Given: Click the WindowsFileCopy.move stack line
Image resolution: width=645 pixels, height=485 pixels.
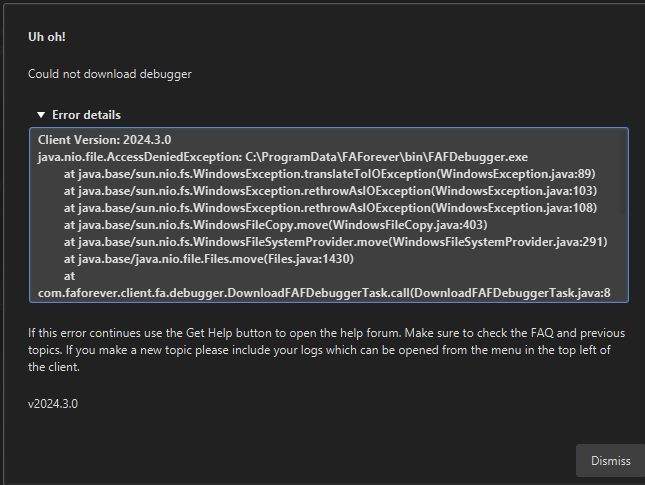Looking at the screenshot, I should tap(275, 225).
